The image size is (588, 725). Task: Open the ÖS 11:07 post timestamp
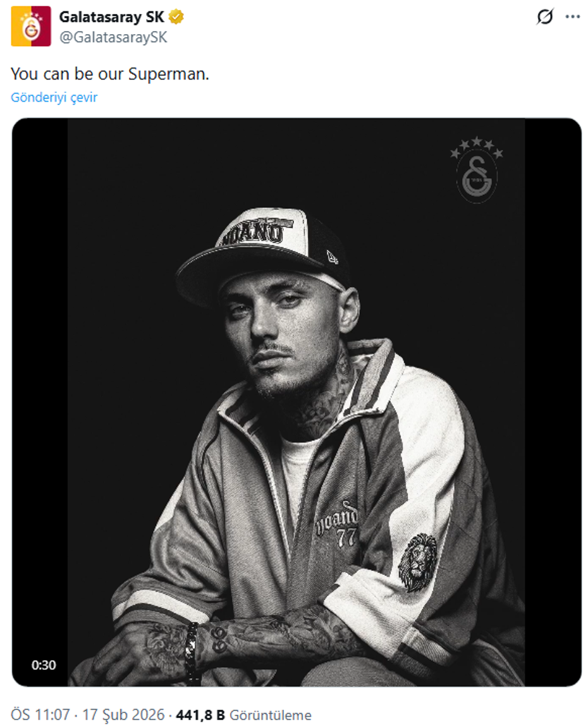pyautogui.click(x=40, y=715)
